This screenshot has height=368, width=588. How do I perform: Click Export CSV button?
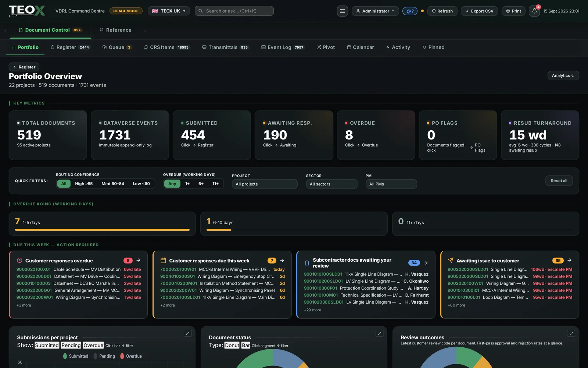479,11
